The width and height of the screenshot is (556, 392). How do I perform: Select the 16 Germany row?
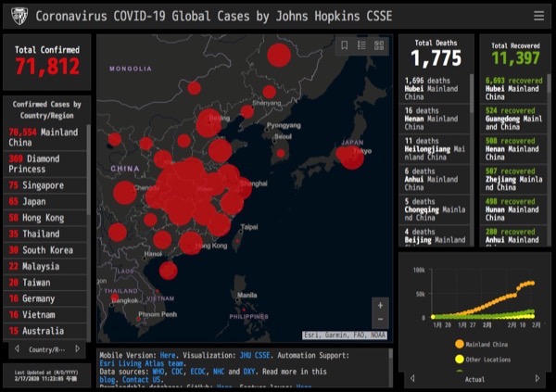coord(44,298)
